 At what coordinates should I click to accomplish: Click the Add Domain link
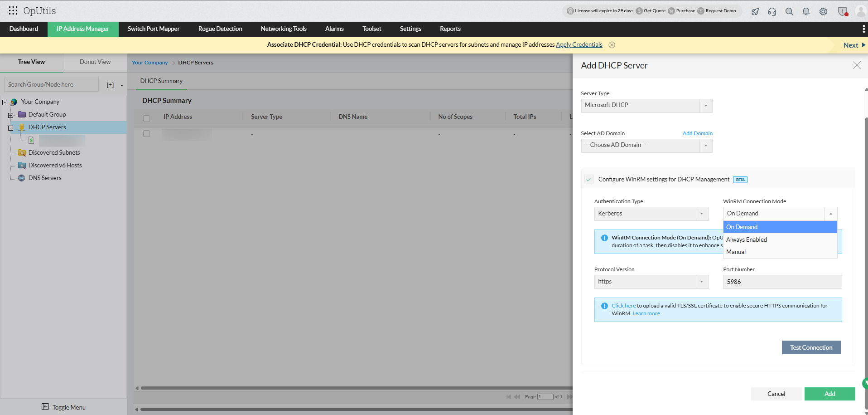(698, 133)
